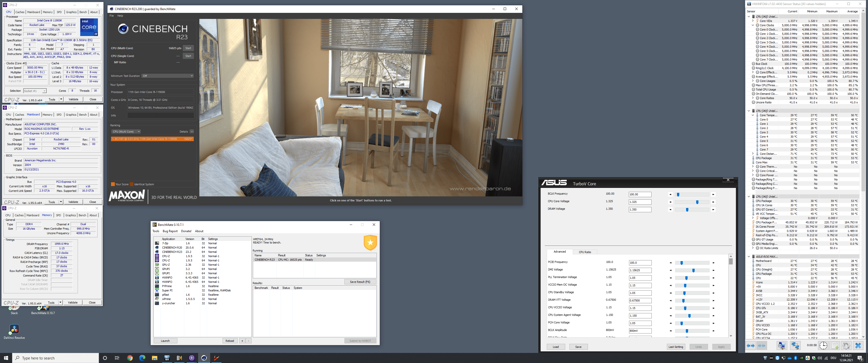868x363 pixels.
Task: Switch to BenchMate BM taskbar icon
Action: [x=179, y=358]
